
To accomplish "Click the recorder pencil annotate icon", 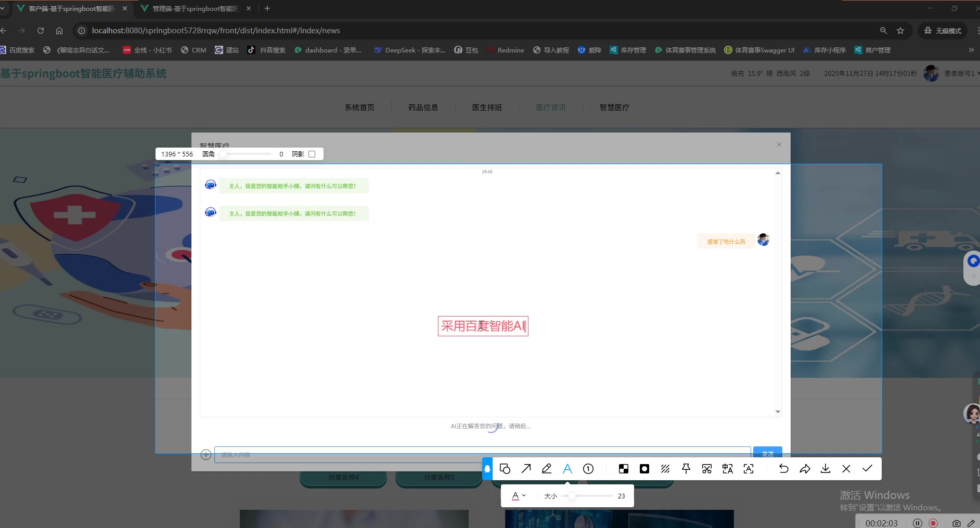I will click(x=971, y=523).
